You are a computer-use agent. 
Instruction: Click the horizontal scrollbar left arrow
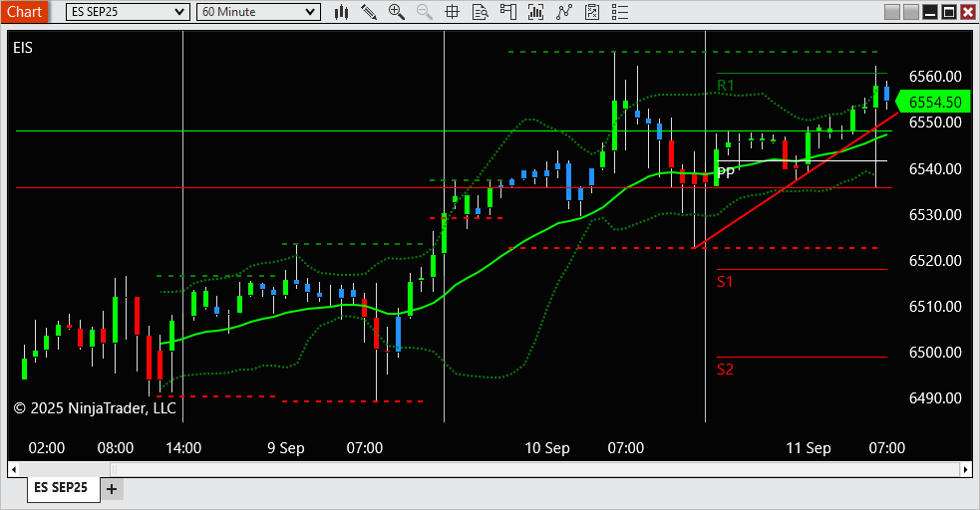[x=14, y=469]
